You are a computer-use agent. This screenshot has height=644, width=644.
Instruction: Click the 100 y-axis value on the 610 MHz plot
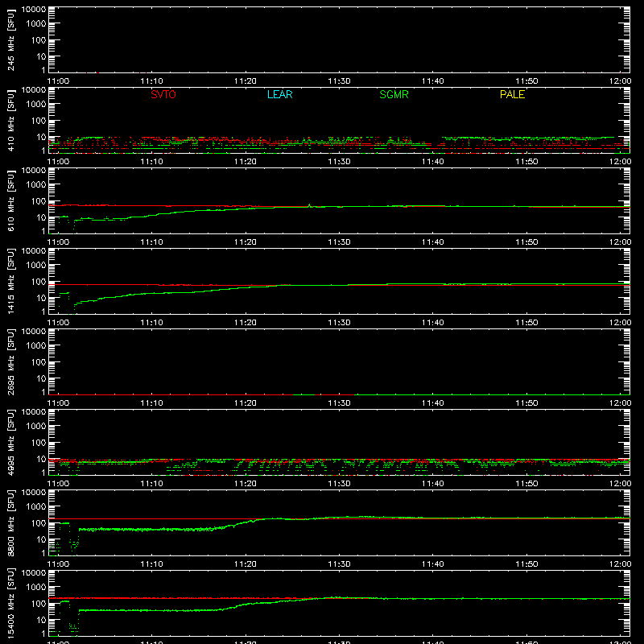(x=39, y=201)
